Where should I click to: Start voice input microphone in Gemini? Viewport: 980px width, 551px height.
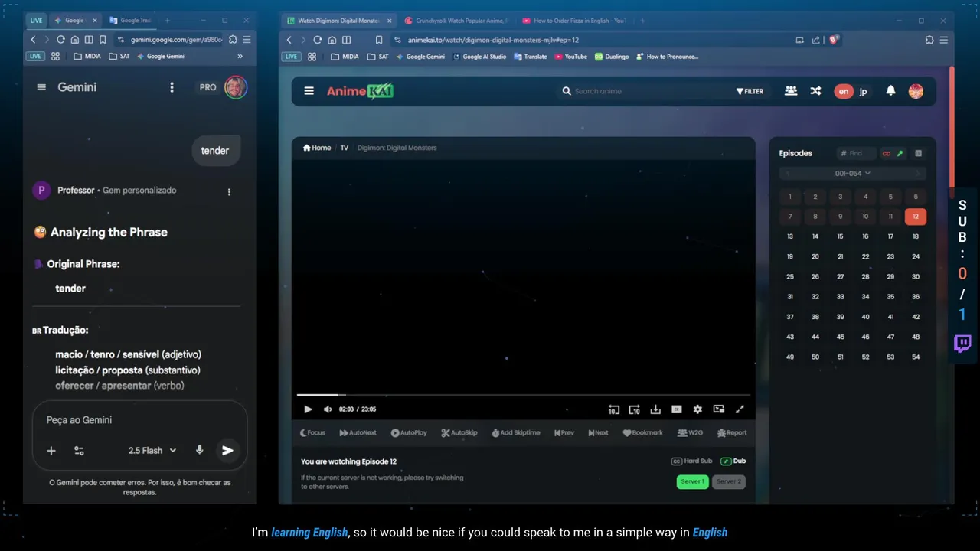click(x=200, y=451)
